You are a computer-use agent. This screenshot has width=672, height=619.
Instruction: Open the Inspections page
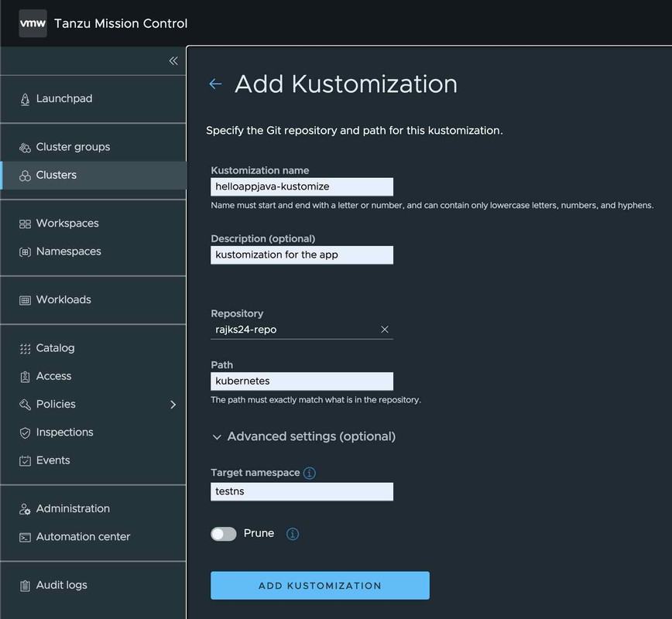pyautogui.click(x=65, y=432)
